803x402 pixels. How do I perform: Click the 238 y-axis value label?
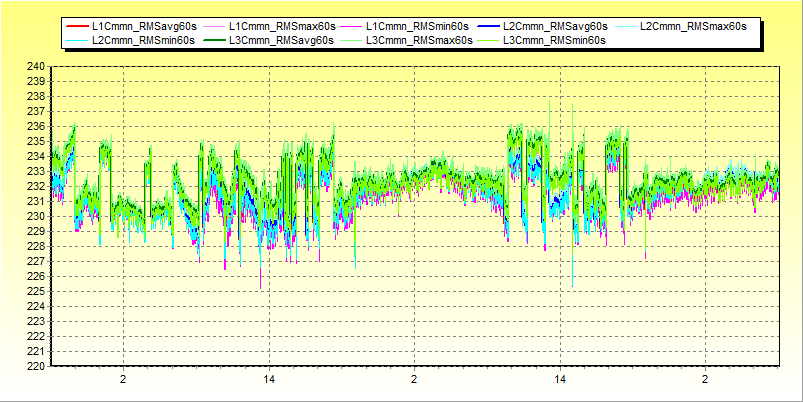[35, 96]
